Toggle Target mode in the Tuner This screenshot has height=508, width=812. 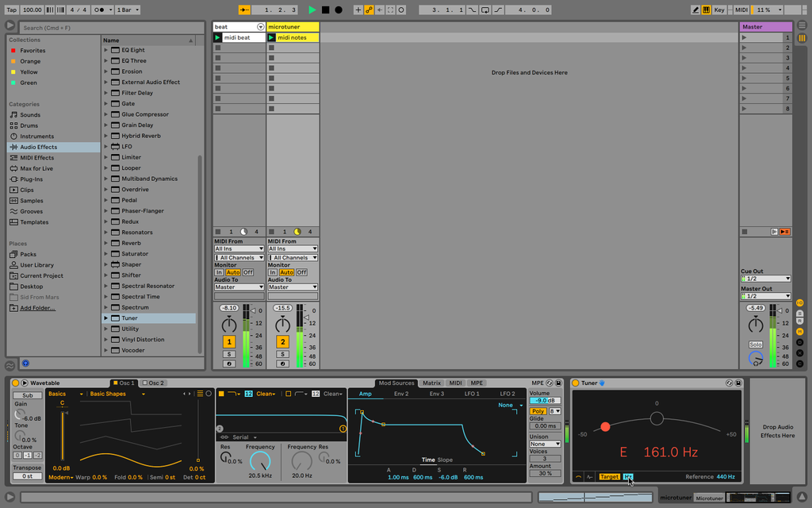point(610,476)
